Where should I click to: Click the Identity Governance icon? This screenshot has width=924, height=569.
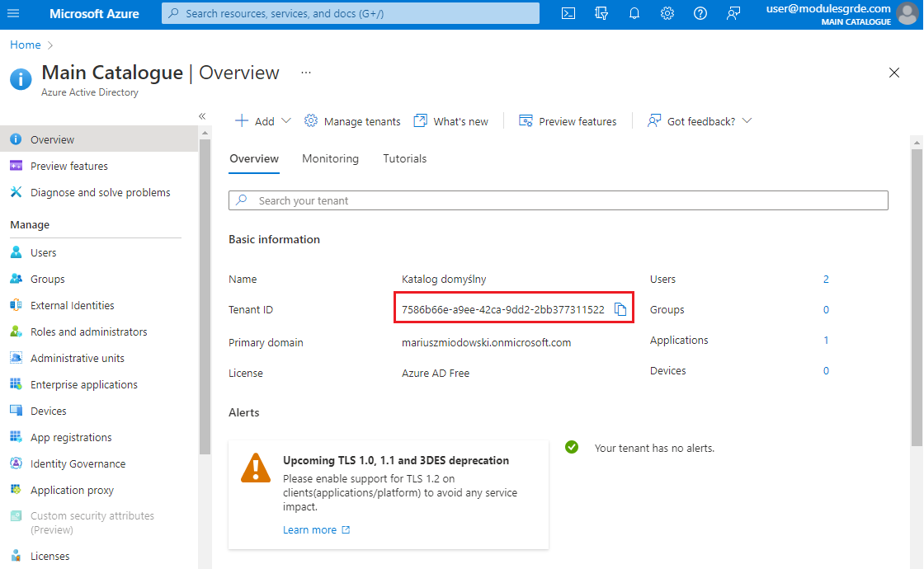[16, 463]
